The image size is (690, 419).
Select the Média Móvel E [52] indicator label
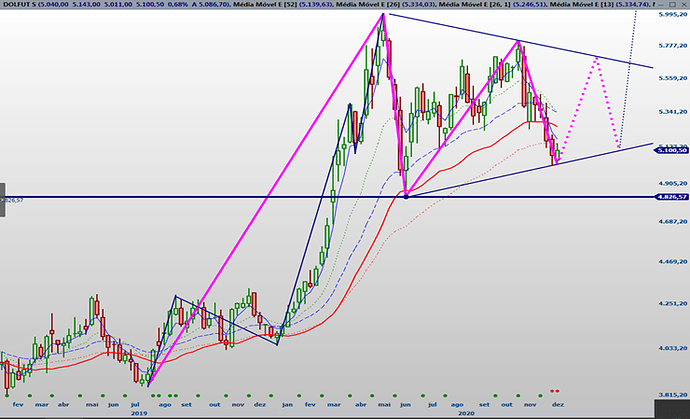(x=264, y=4)
